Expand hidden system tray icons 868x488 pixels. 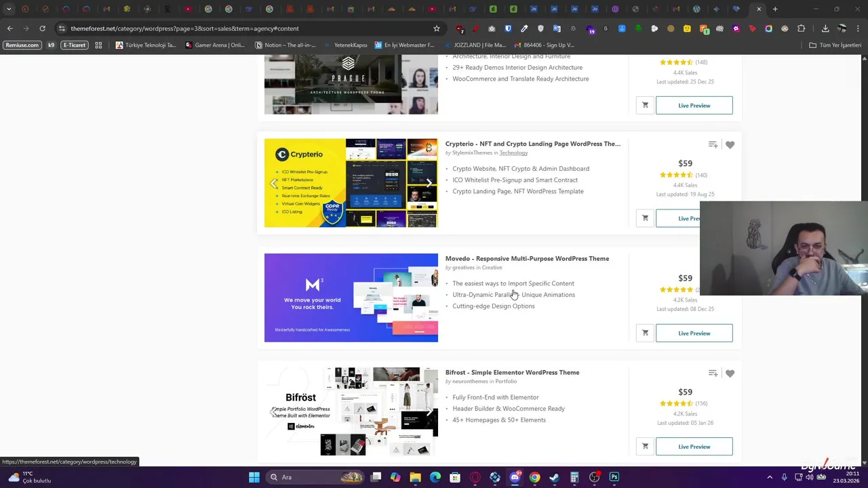coord(769,477)
